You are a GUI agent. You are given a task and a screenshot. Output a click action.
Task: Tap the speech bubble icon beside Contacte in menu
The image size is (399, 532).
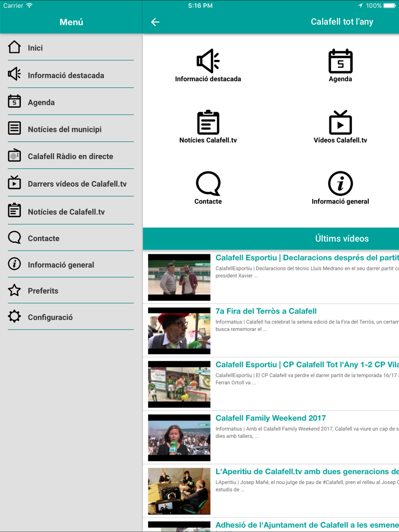14,237
